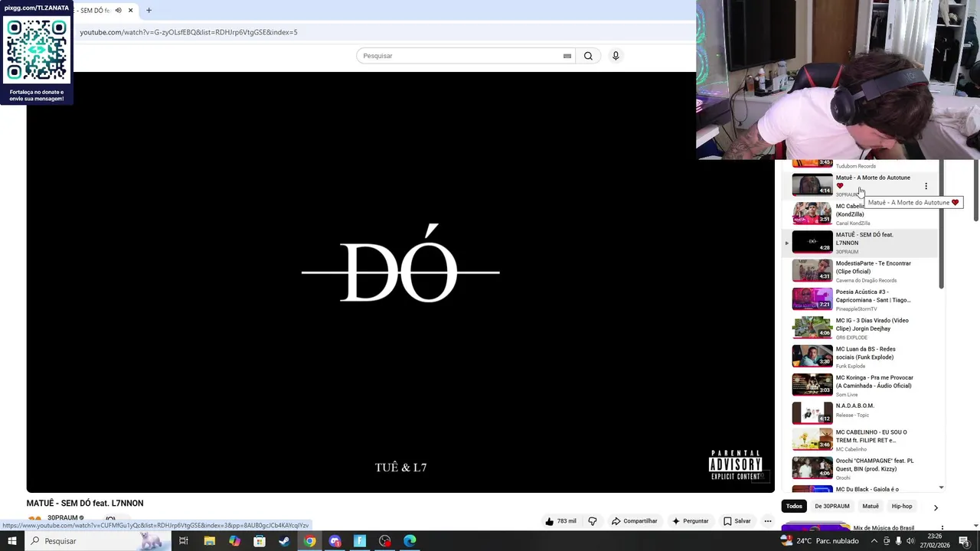The width and height of the screenshot is (980, 551).
Task: Click the browser address bar URL
Action: 188,32
